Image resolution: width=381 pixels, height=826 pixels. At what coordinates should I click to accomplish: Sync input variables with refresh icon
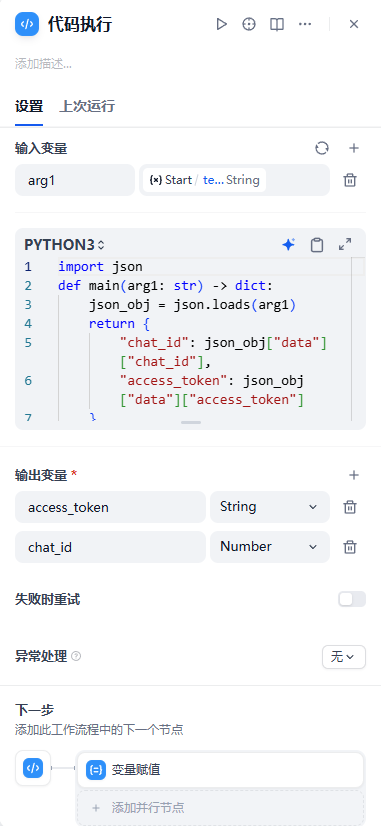tap(322, 149)
